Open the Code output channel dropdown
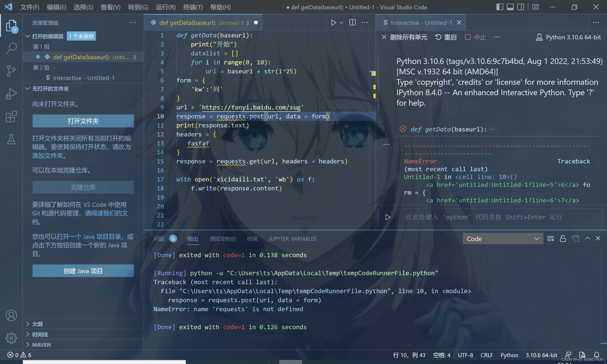This screenshot has height=364, width=607. (x=502, y=239)
